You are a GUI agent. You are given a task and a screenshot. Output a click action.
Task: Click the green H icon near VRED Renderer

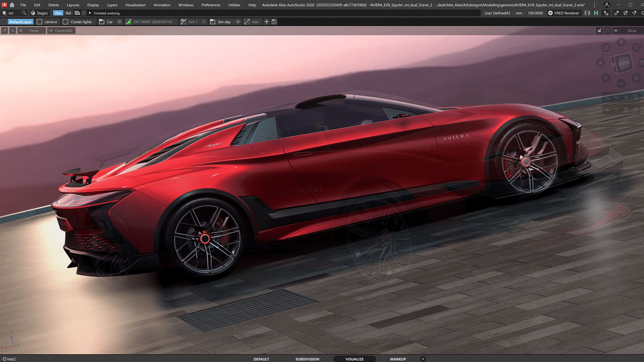coord(596,13)
